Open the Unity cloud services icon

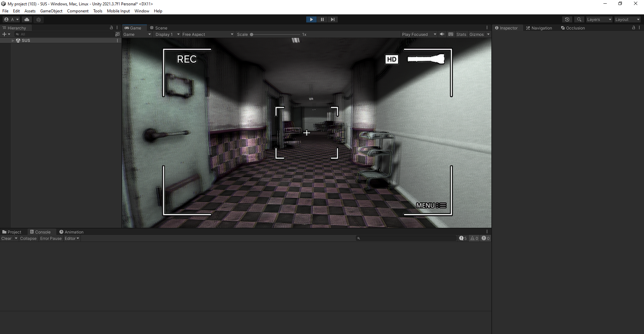pos(27,19)
